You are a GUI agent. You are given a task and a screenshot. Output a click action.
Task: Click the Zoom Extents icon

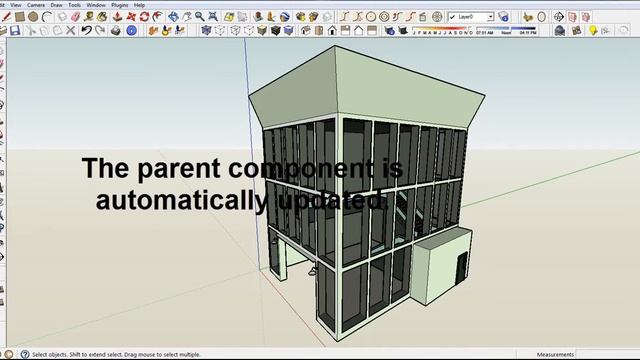(213, 17)
